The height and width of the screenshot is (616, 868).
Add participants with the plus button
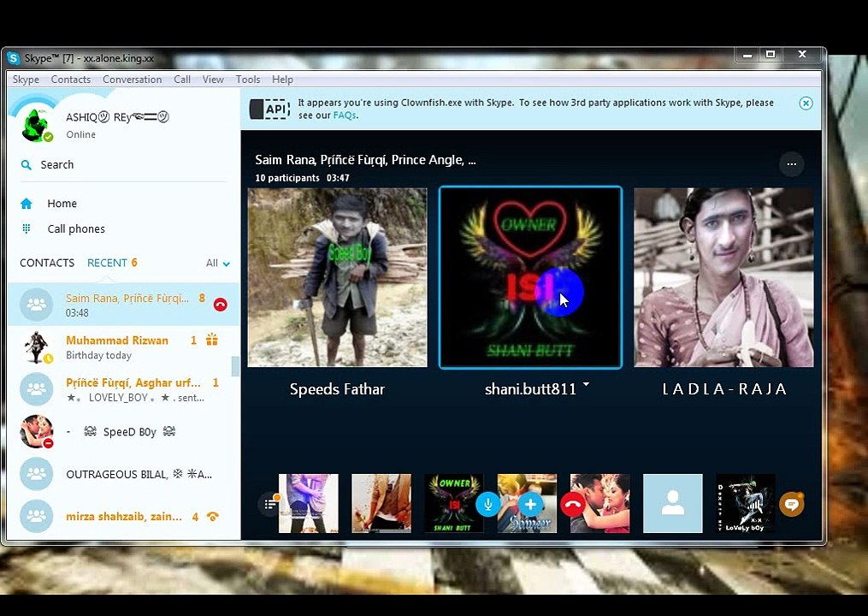pos(530,504)
